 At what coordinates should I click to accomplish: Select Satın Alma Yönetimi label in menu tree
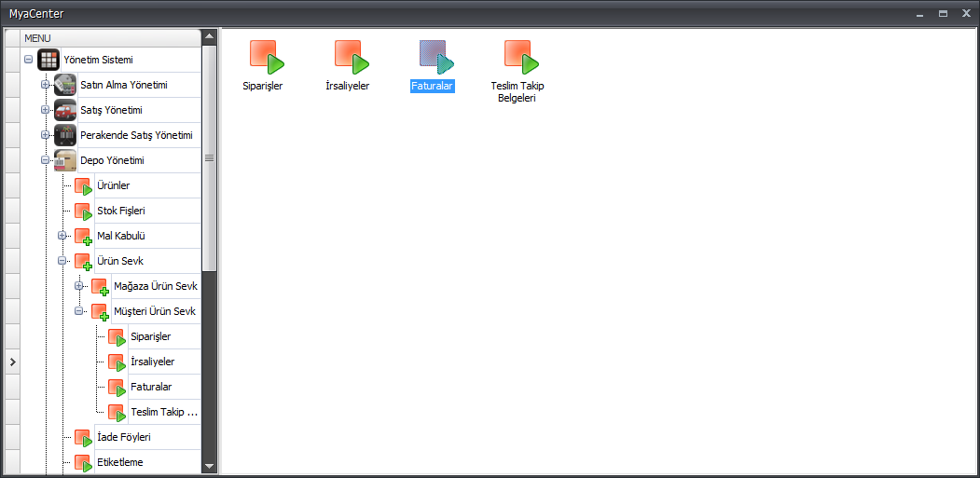tap(124, 85)
